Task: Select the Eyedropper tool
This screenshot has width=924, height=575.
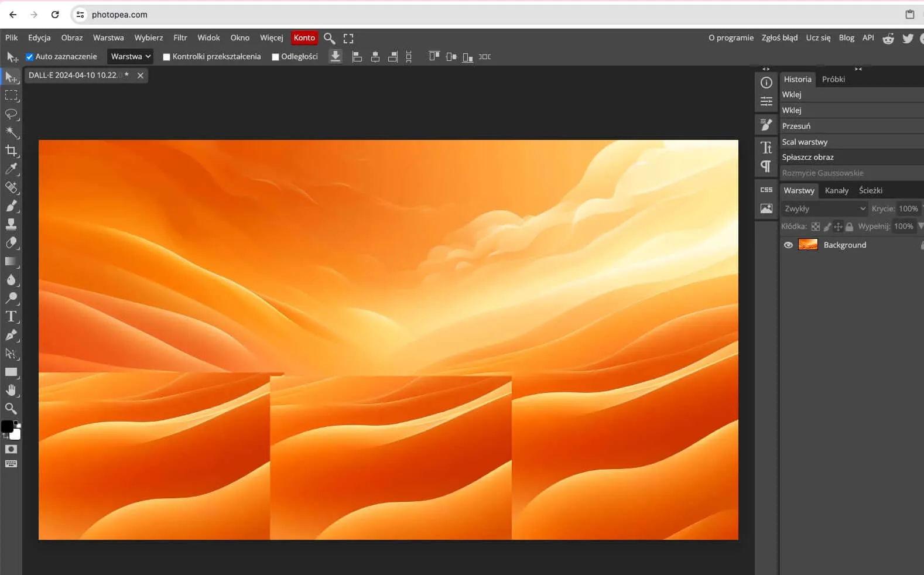Action: tap(11, 169)
